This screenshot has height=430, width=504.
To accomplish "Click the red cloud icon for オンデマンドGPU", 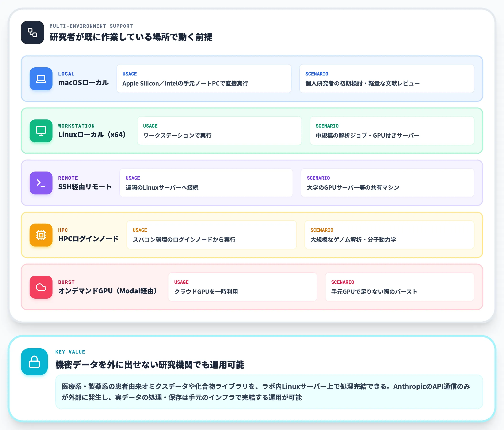I will 41,287.
